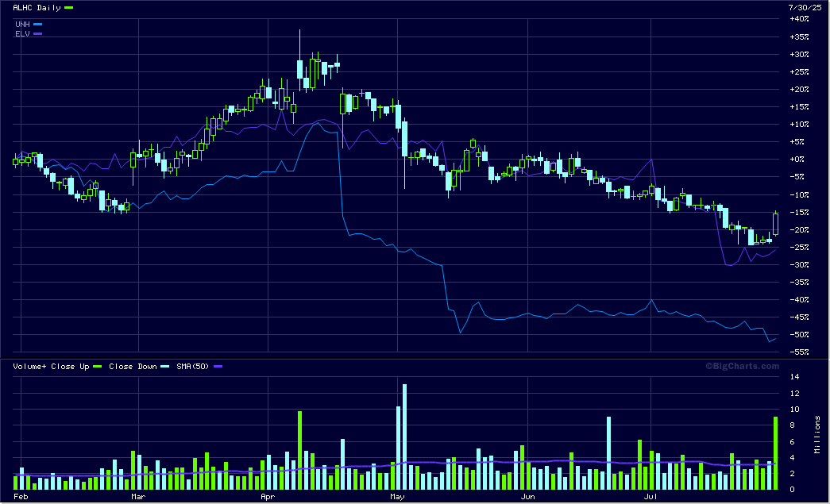This screenshot has width=830, height=504.
Task: Click the '+35%' price axis label
Action: 799,37
